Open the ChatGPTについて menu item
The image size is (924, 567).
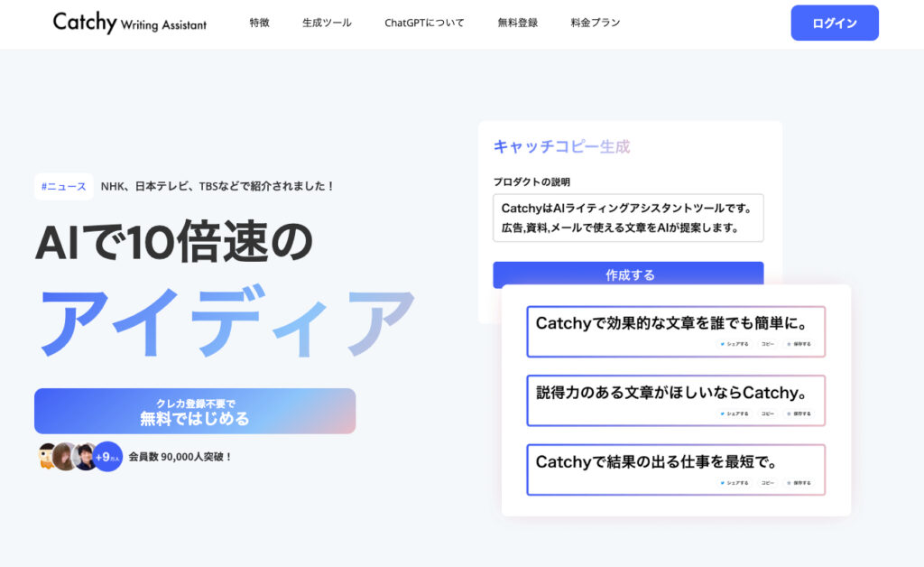point(424,23)
